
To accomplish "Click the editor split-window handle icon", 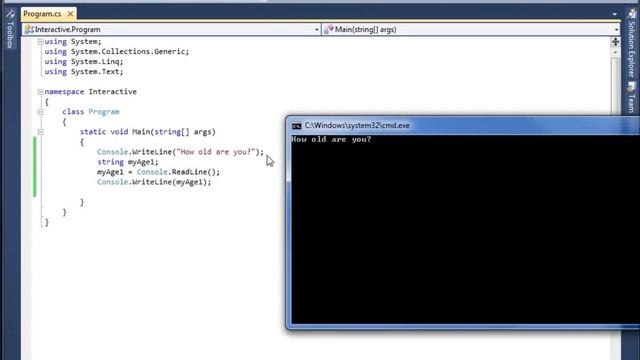I will click(x=615, y=42).
